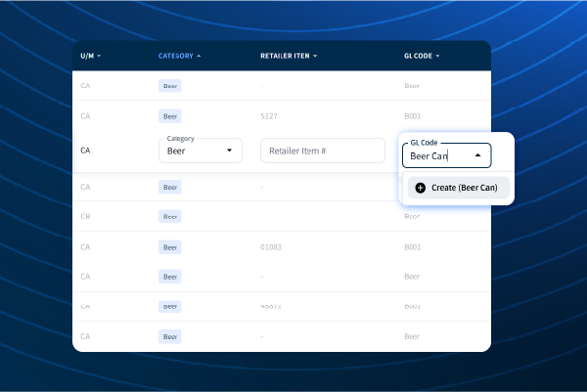The image size is (587, 392).
Task: Sort the table by the CATEGORY column label
Action: coord(176,56)
